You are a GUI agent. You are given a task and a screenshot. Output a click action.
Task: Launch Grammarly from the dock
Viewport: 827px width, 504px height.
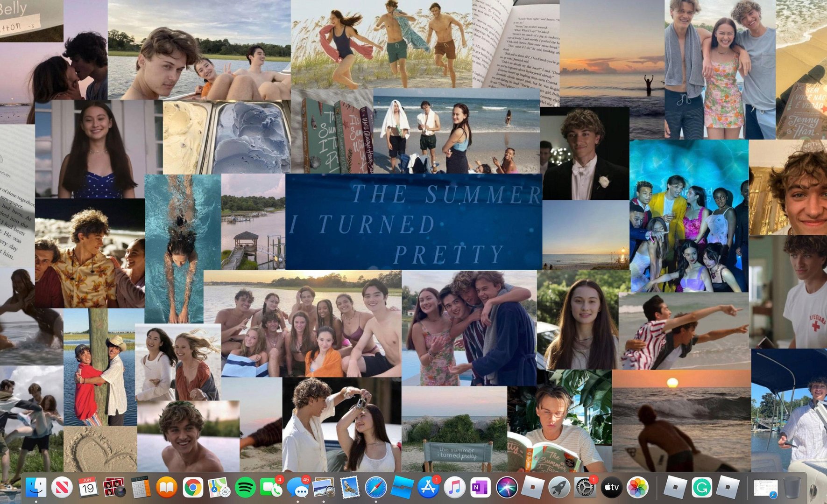click(701, 488)
